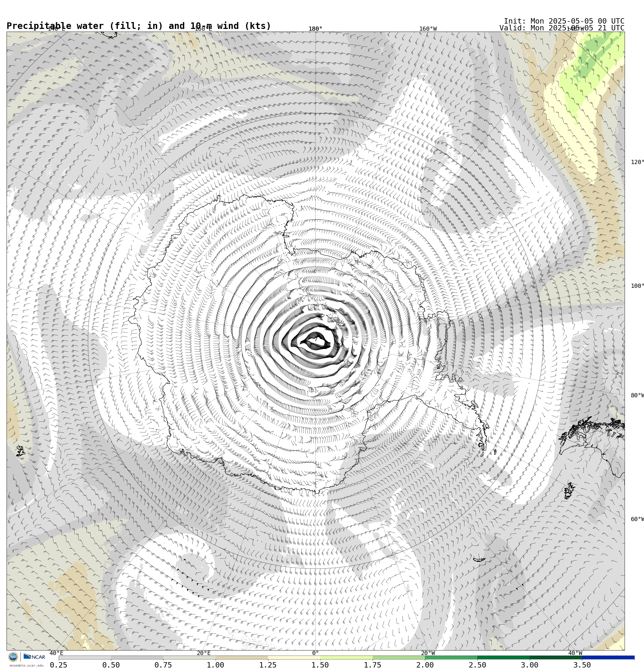Viewport: 644px width, 669px height.
Task: Pick the blue colorbar swatch above 3.50
Action: coord(608,657)
